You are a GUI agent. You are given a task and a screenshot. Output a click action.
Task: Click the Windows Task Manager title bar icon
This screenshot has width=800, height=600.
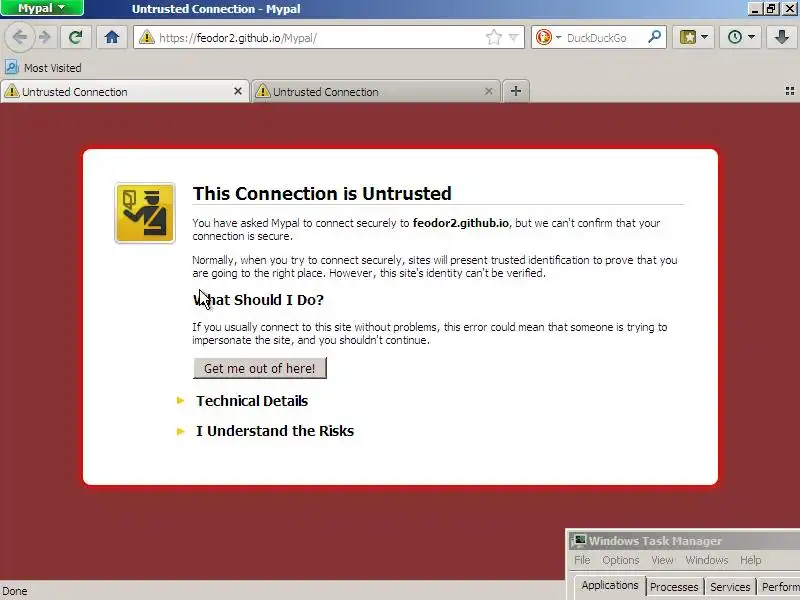click(579, 540)
